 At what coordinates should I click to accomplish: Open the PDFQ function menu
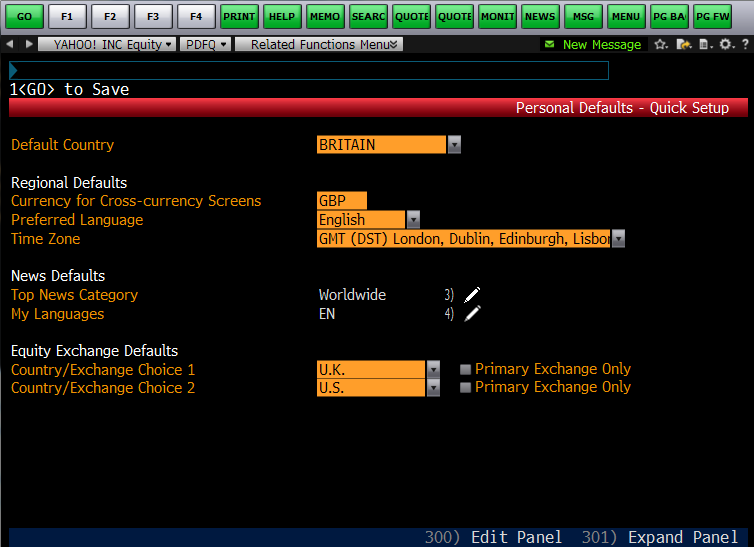pyautogui.click(x=206, y=45)
